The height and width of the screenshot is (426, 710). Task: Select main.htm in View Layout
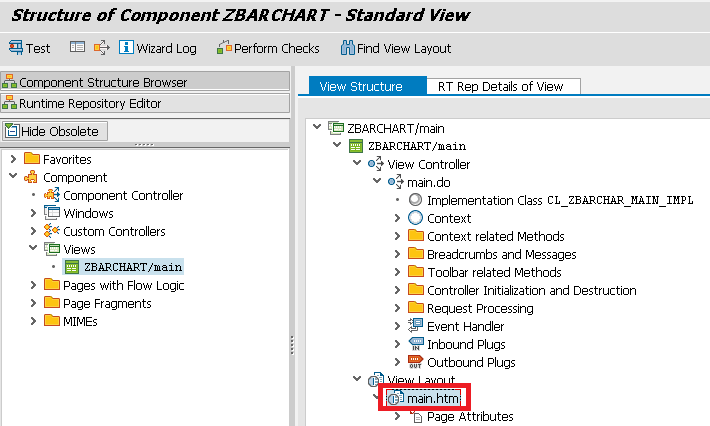433,398
